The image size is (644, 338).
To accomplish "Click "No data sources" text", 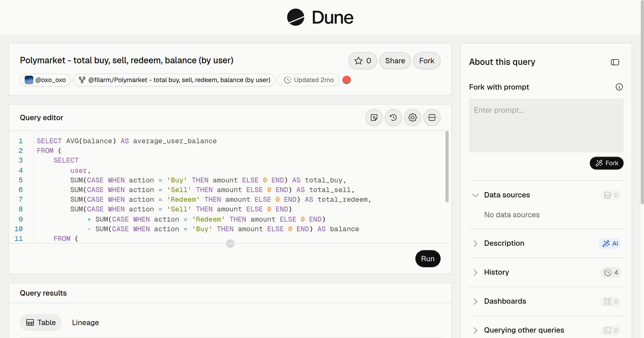I will point(512,215).
